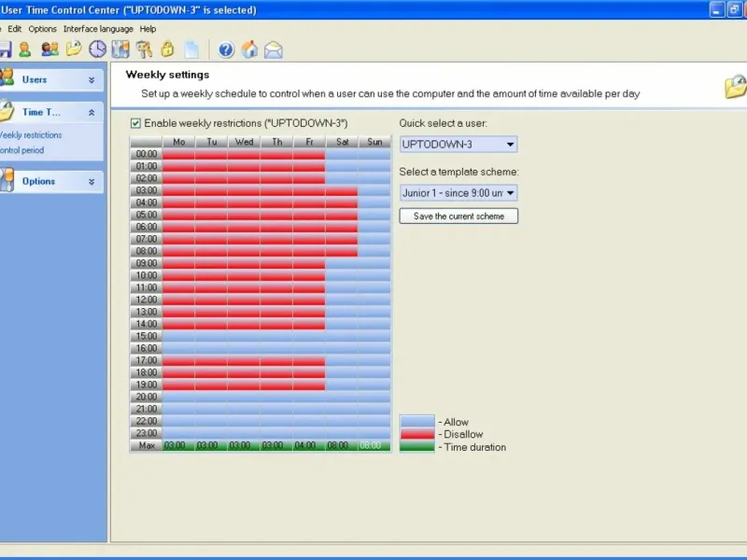Toggle Saturday 03:00 schedule cell
747x560 pixels.
342,190
